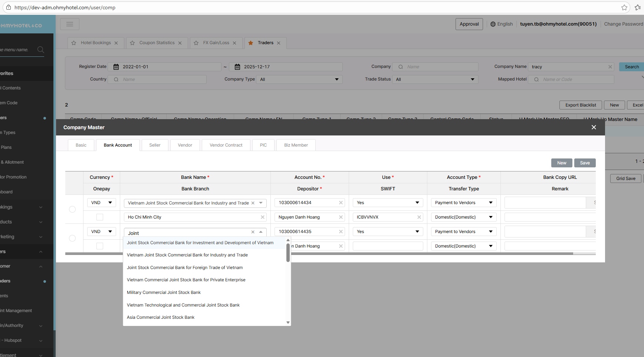644x357 pixels.
Task: Choose Military Commercial Joint Stock Bank option
Action: tap(164, 292)
